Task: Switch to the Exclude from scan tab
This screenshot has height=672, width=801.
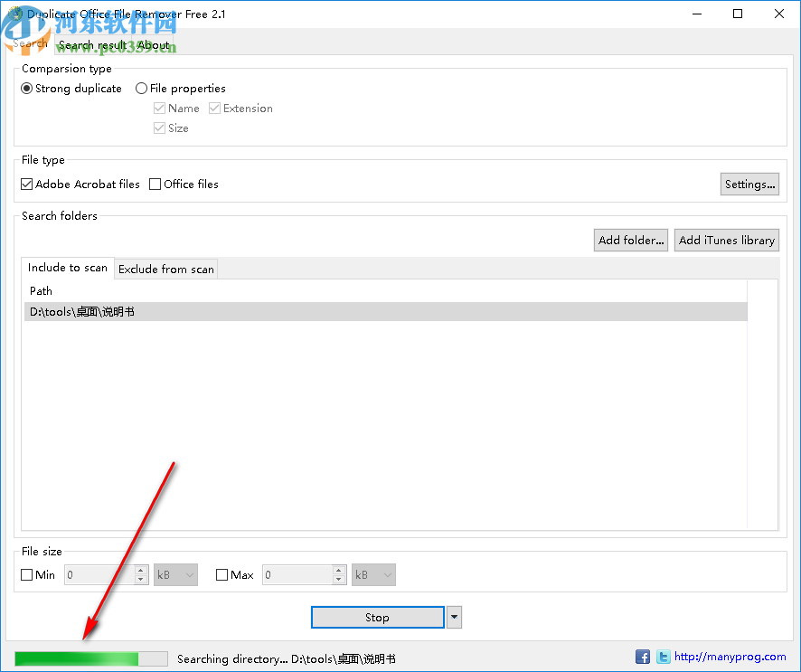Action: [x=165, y=269]
